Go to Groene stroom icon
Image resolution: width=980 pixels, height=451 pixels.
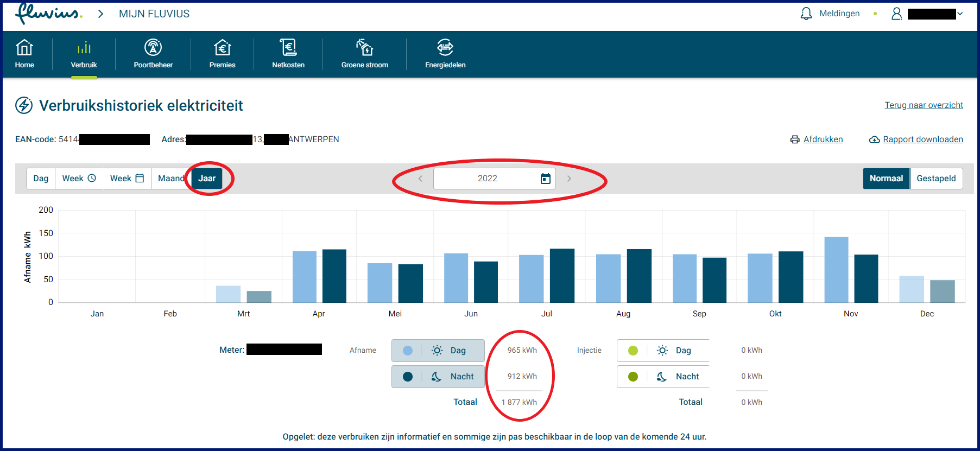(x=364, y=48)
